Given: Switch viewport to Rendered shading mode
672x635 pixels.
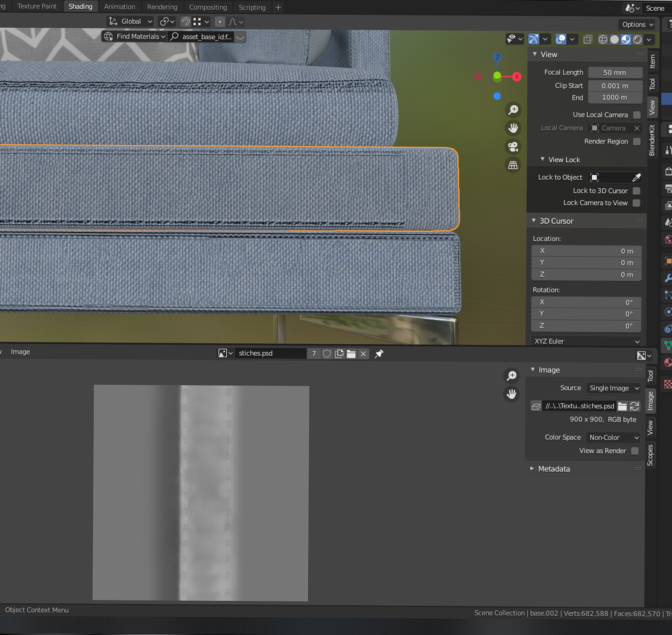Looking at the screenshot, I should (x=636, y=39).
